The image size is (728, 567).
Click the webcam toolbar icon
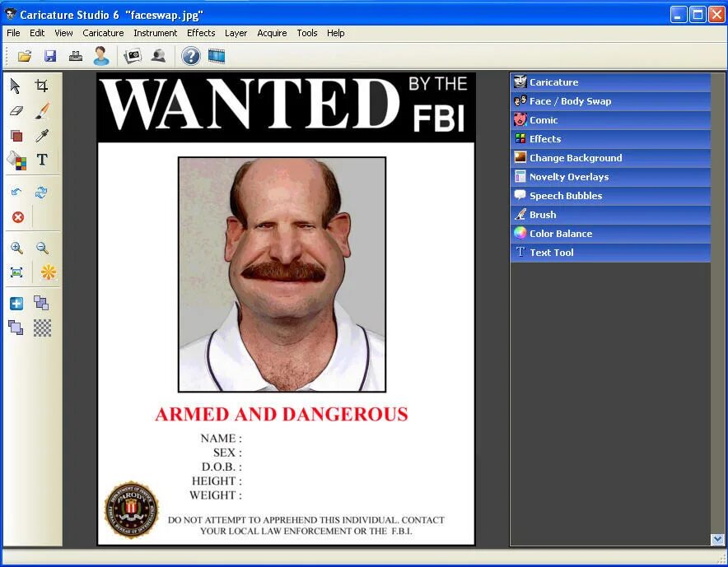click(x=158, y=56)
